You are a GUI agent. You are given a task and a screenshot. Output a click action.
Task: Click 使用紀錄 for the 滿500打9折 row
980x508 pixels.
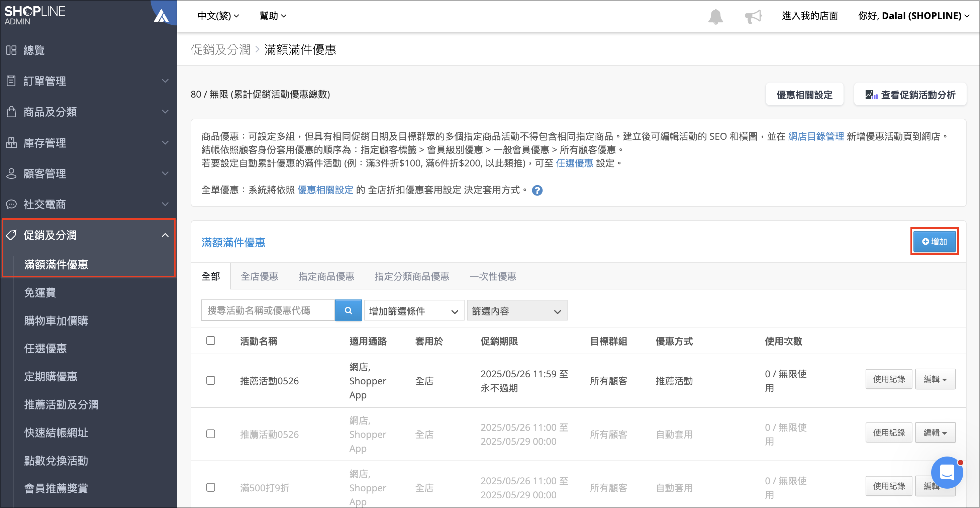pos(889,486)
